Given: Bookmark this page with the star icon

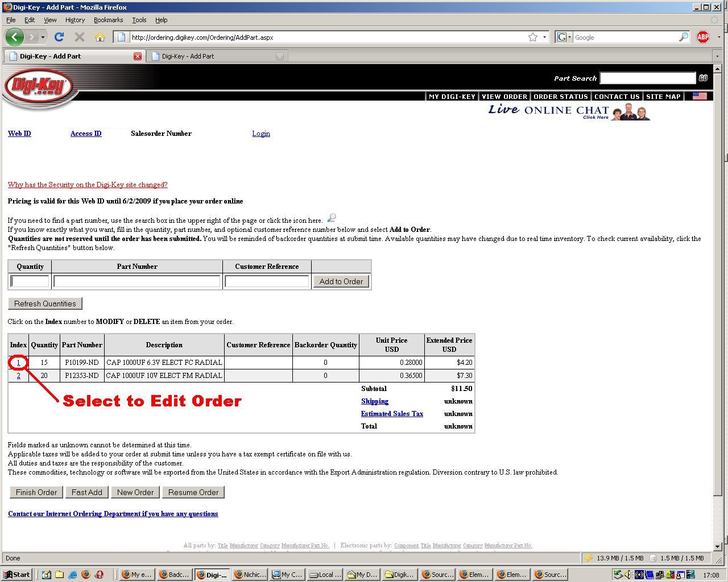Looking at the screenshot, I should 533,37.
